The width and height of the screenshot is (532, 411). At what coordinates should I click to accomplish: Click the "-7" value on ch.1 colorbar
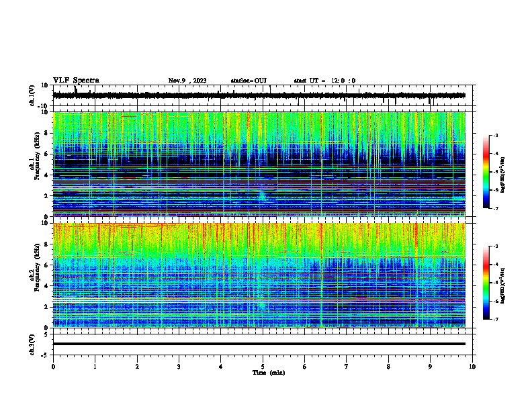(496, 208)
